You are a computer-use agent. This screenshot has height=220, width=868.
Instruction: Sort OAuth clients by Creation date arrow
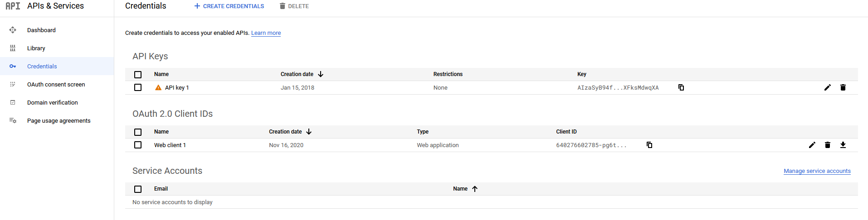point(309,132)
